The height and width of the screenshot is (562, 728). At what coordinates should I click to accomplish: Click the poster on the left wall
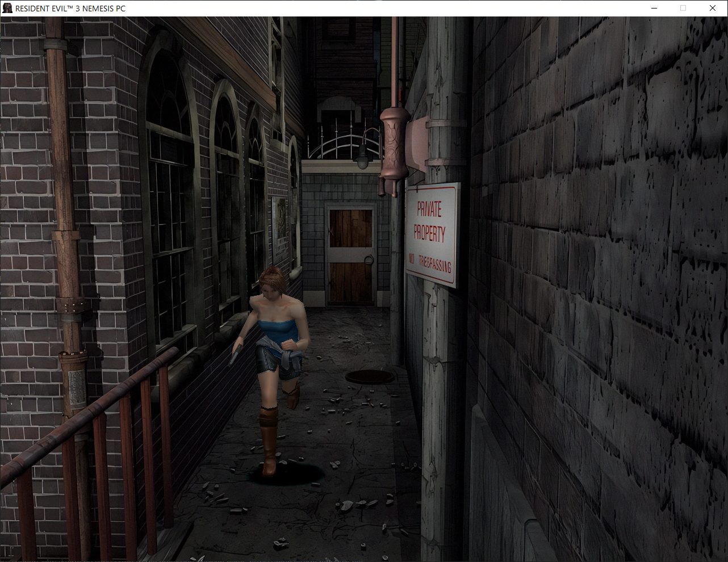(x=279, y=223)
